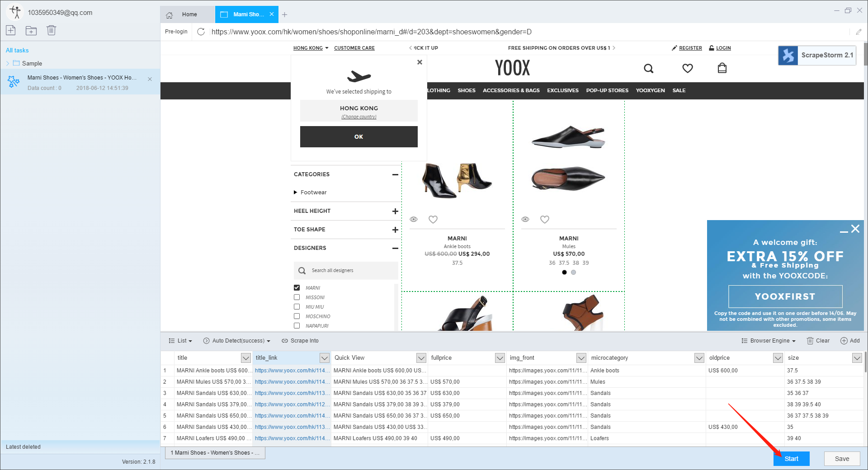
Task: Open the YOOXYGEN menu item
Action: coord(650,90)
